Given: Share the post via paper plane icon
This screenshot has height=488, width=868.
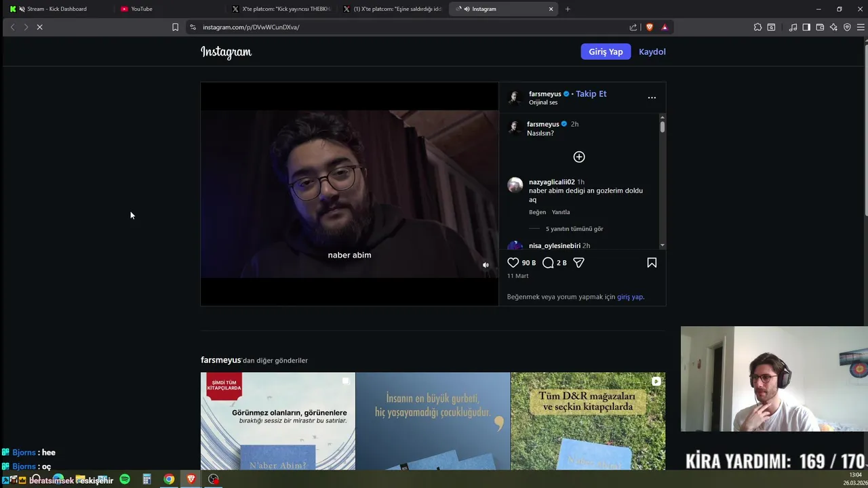Looking at the screenshot, I should [x=578, y=262].
